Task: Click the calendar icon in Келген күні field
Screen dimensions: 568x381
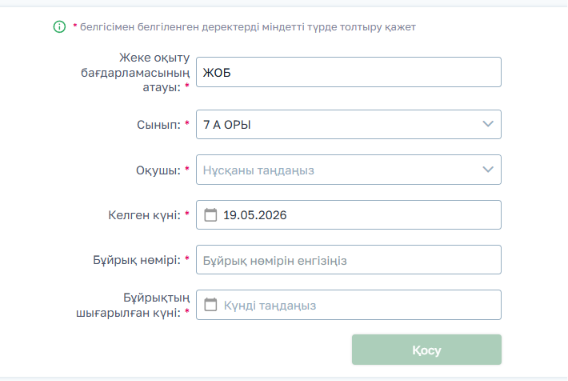Action: click(x=210, y=215)
